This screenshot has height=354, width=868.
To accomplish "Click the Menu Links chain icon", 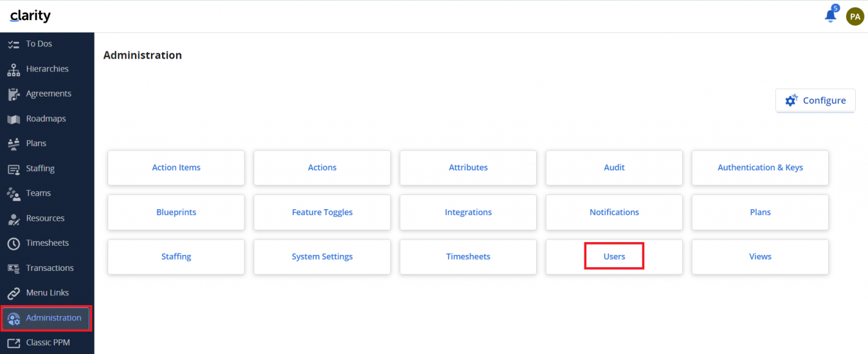I will tap(14, 293).
